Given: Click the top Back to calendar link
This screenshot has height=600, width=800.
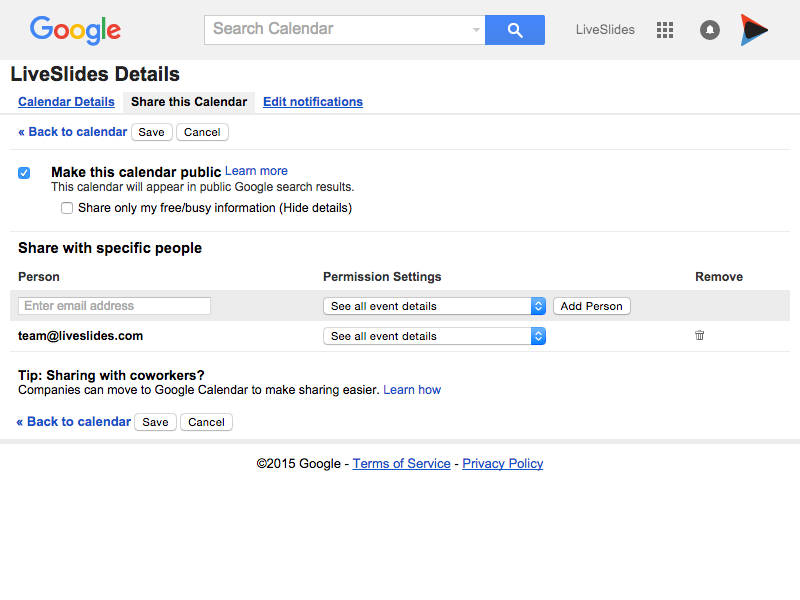Looking at the screenshot, I should 72,132.
